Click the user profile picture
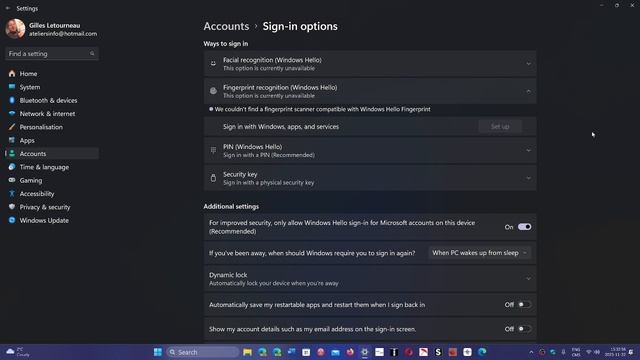 tap(16, 29)
